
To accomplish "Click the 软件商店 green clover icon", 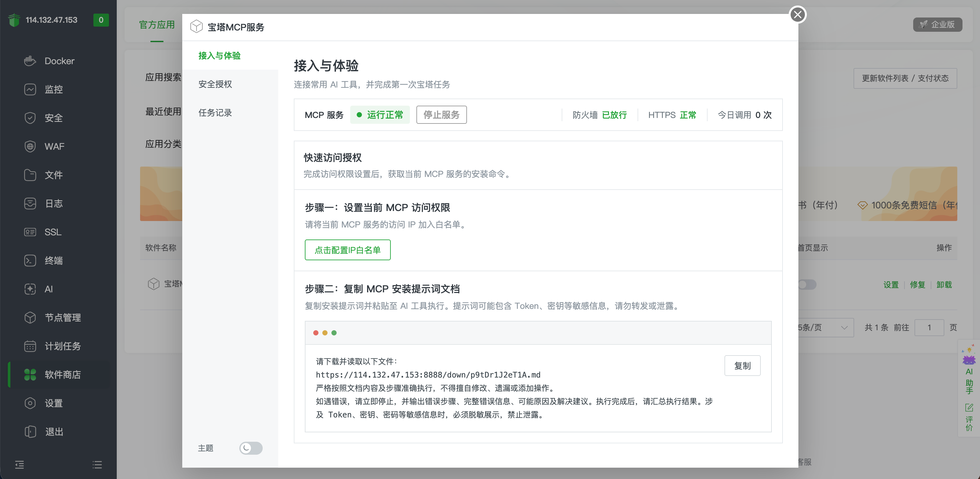I will 30,374.
